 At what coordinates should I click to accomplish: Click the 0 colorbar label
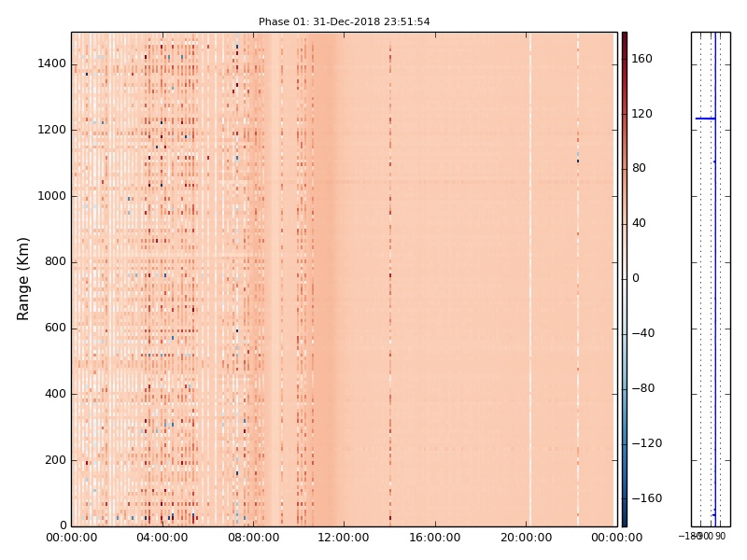(636, 278)
